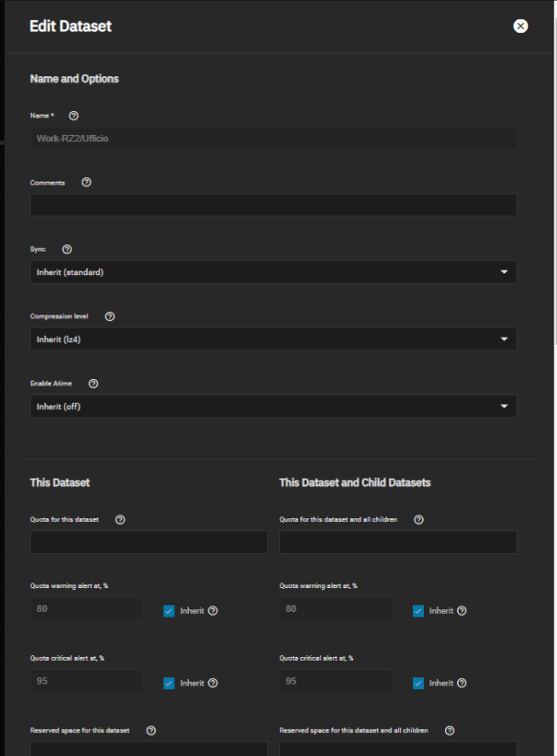Open Enable Atime dropdown Inherit (off)

point(273,406)
